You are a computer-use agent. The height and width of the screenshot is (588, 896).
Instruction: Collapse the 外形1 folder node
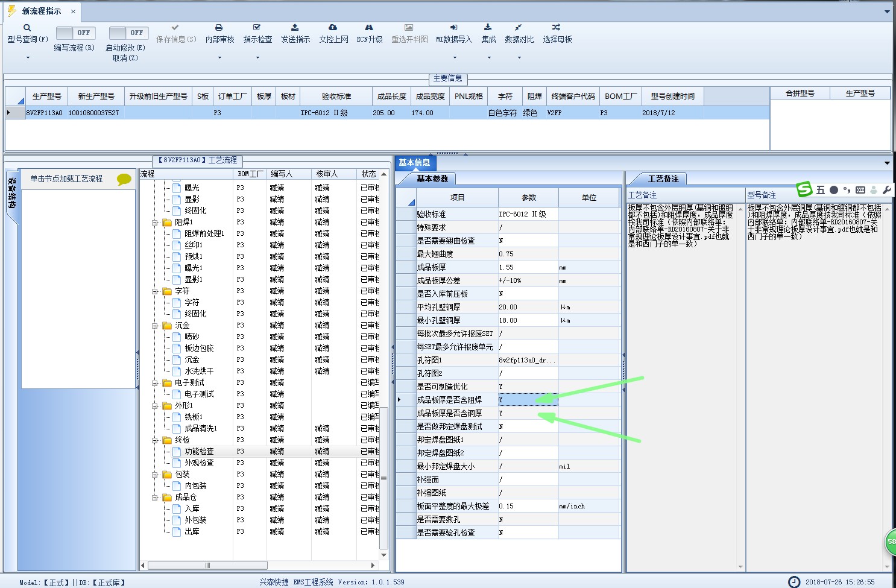click(155, 406)
